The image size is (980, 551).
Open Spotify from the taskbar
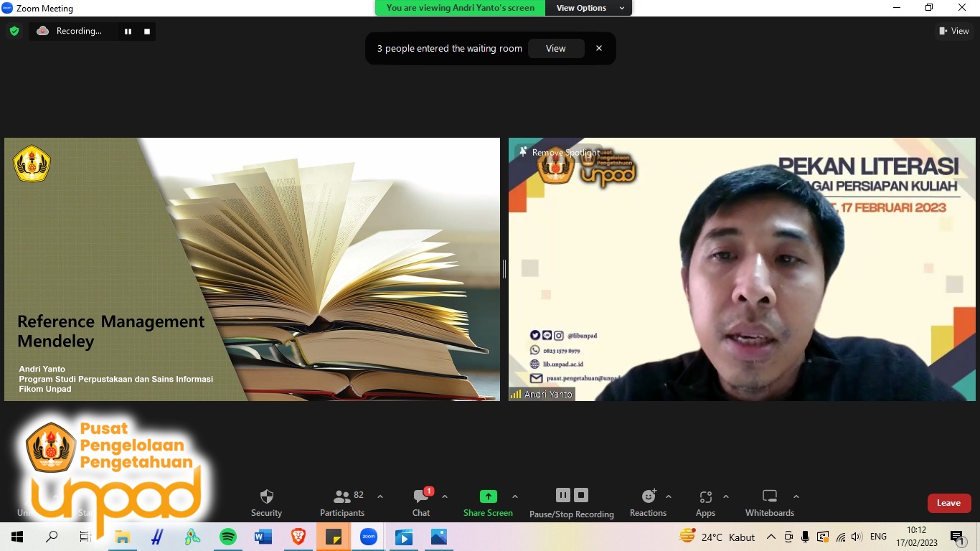(x=228, y=537)
